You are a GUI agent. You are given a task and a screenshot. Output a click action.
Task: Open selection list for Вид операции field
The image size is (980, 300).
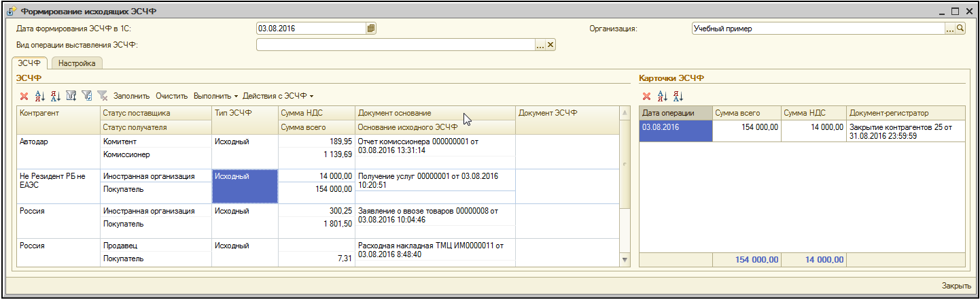(x=540, y=45)
